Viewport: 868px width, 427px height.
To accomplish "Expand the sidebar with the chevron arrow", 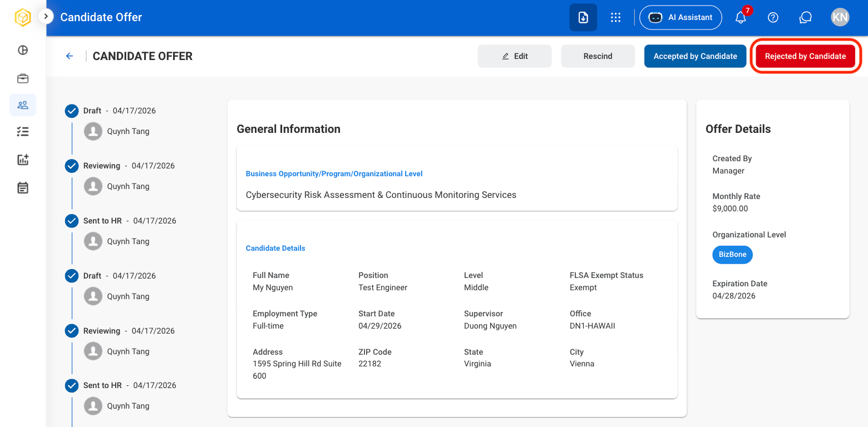I will 46,17.
